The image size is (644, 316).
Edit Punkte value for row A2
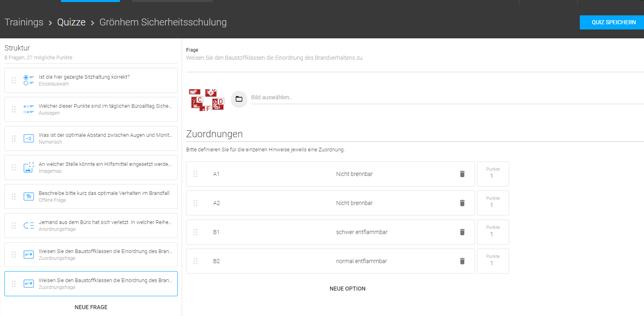pos(493,205)
